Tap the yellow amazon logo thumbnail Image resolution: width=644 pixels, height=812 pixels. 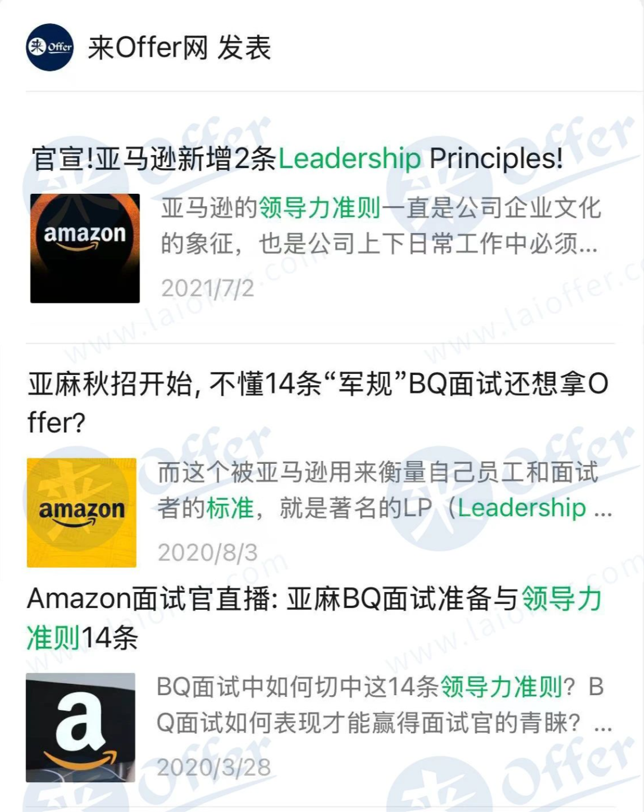[82, 513]
